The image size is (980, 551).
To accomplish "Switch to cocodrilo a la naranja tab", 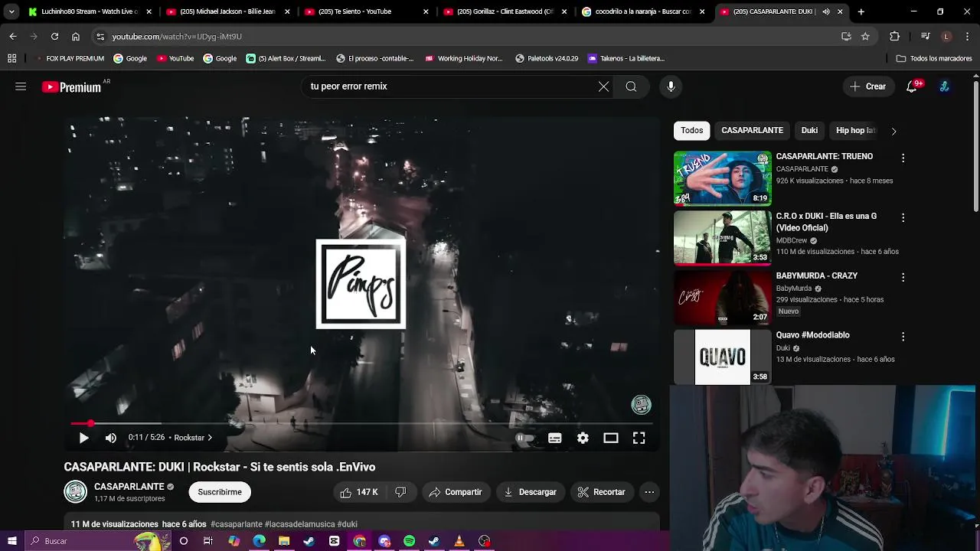I will (643, 11).
